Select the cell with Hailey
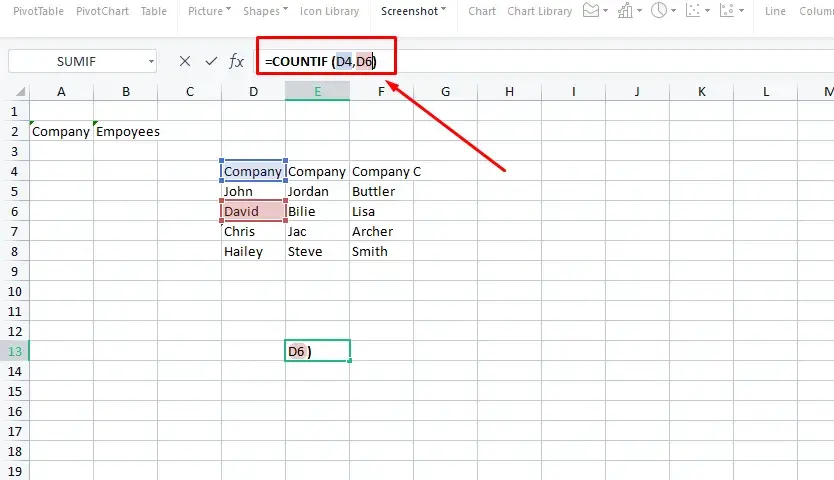The width and height of the screenshot is (834, 480). pyautogui.click(x=254, y=251)
